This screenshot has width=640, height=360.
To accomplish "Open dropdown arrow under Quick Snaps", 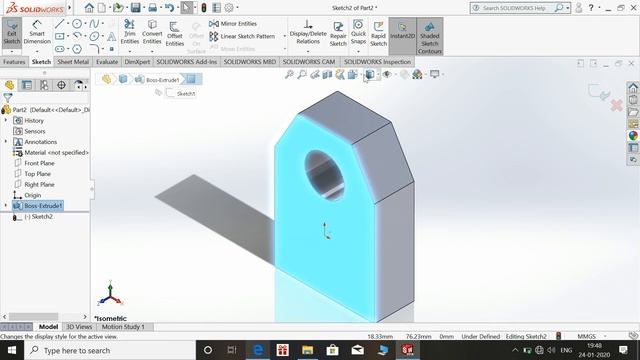I will [x=358, y=52].
